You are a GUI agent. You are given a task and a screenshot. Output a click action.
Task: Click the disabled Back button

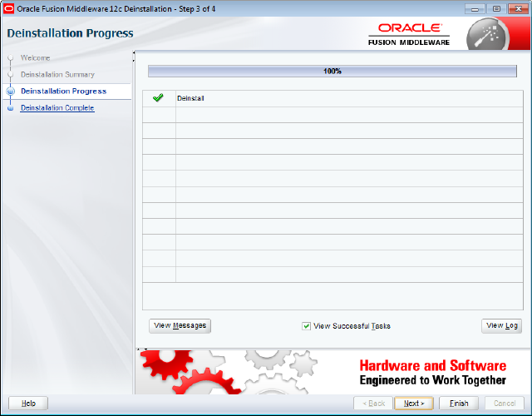click(373, 403)
